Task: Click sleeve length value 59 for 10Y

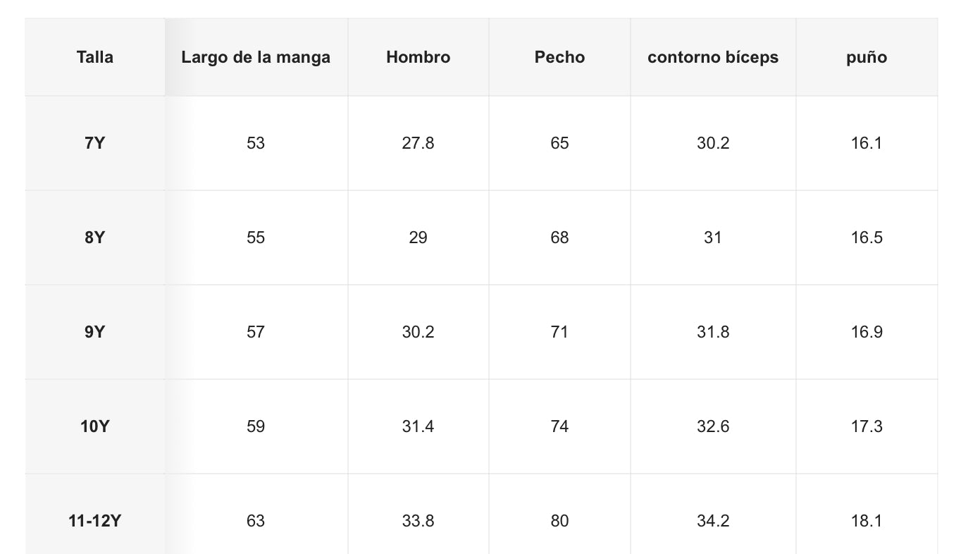Action: click(x=256, y=426)
